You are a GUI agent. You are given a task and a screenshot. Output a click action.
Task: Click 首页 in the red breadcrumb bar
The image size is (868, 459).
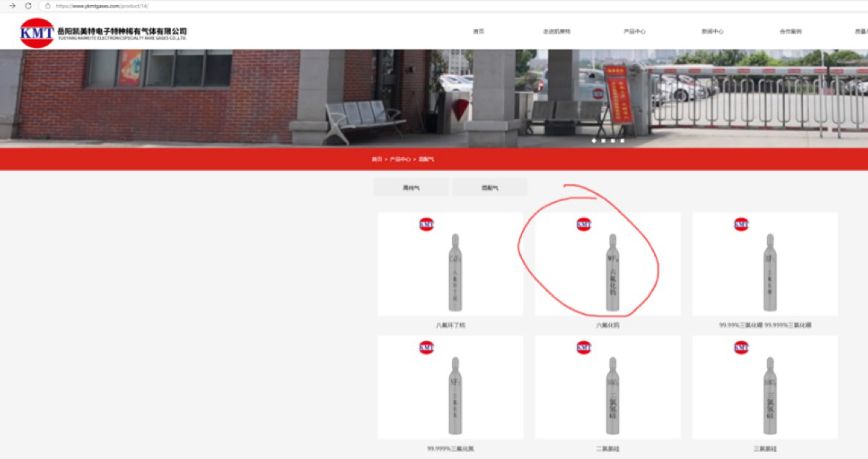pos(377,159)
